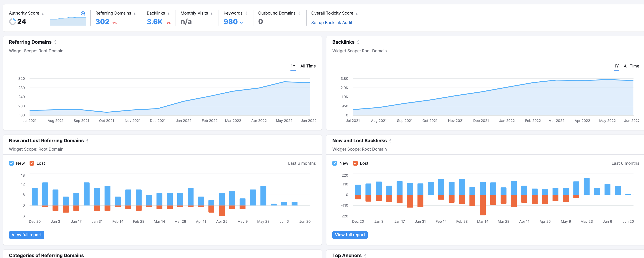Click the info icon next to Referring Domains metric
Viewport: 644px width, 258px height.
135,13
